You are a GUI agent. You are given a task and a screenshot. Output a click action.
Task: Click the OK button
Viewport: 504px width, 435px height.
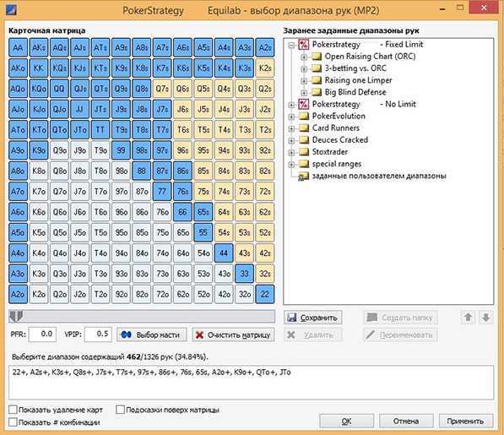click(346, 421)
